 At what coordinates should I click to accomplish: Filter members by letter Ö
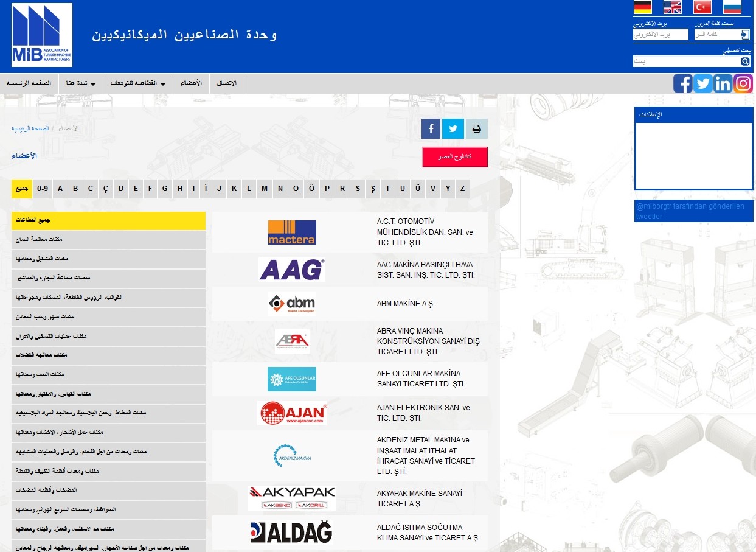click(311, 189)
